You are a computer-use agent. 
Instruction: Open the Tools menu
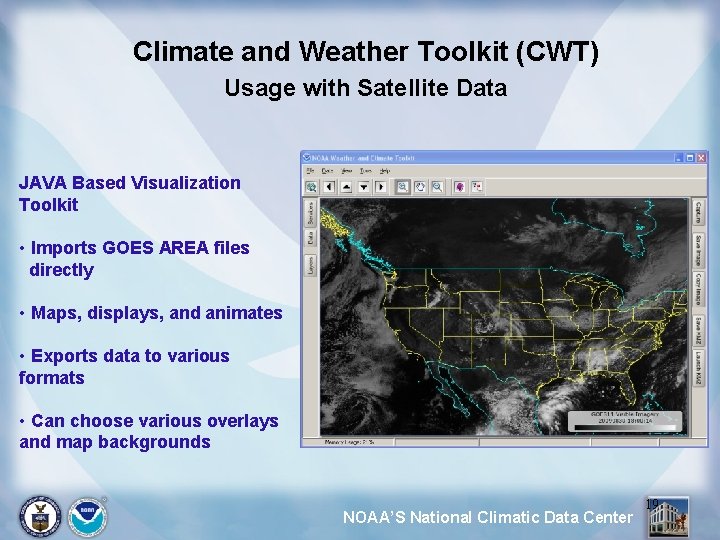coord(366,171)
